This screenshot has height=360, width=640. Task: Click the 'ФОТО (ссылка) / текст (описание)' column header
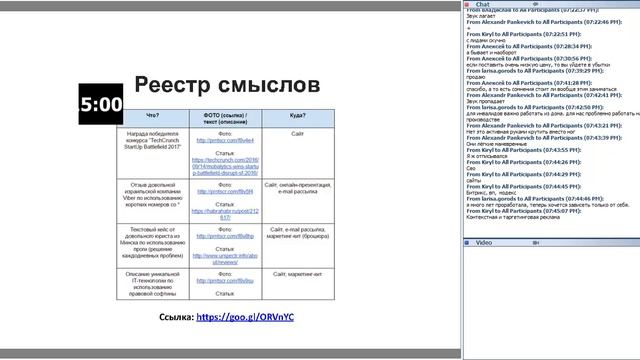tap(225, 118)
